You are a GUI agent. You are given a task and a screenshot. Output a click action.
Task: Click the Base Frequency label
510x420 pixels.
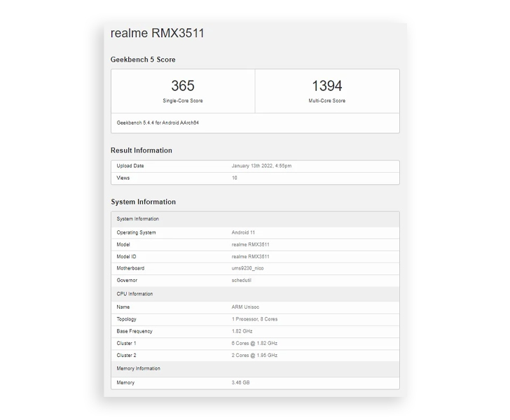[135, 331]
